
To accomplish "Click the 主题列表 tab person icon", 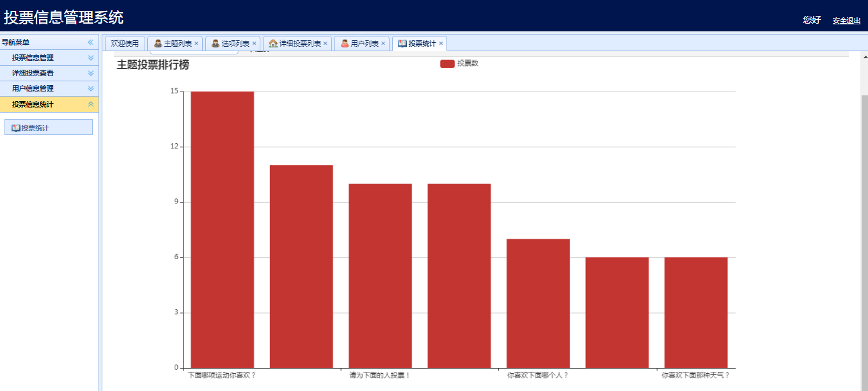I will point(158,44).
